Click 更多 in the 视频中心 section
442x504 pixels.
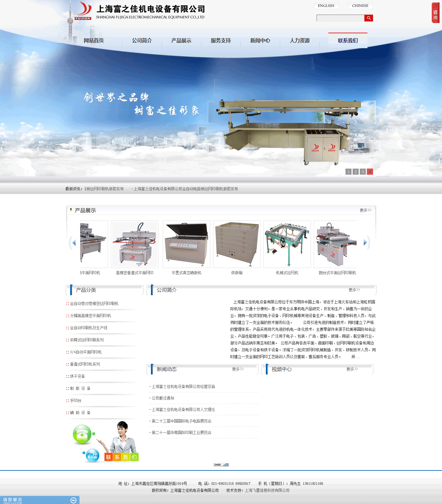coord(352,369)
